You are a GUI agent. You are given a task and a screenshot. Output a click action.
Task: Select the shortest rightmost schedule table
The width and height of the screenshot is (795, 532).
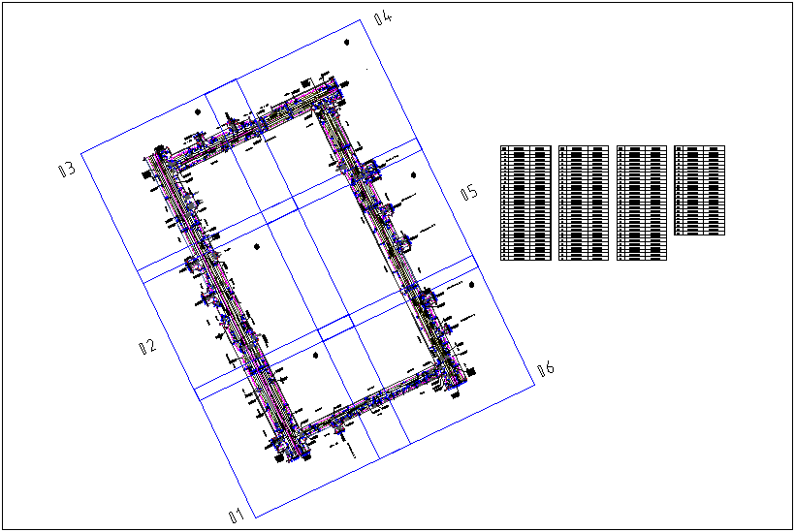[x=699, y=190]
